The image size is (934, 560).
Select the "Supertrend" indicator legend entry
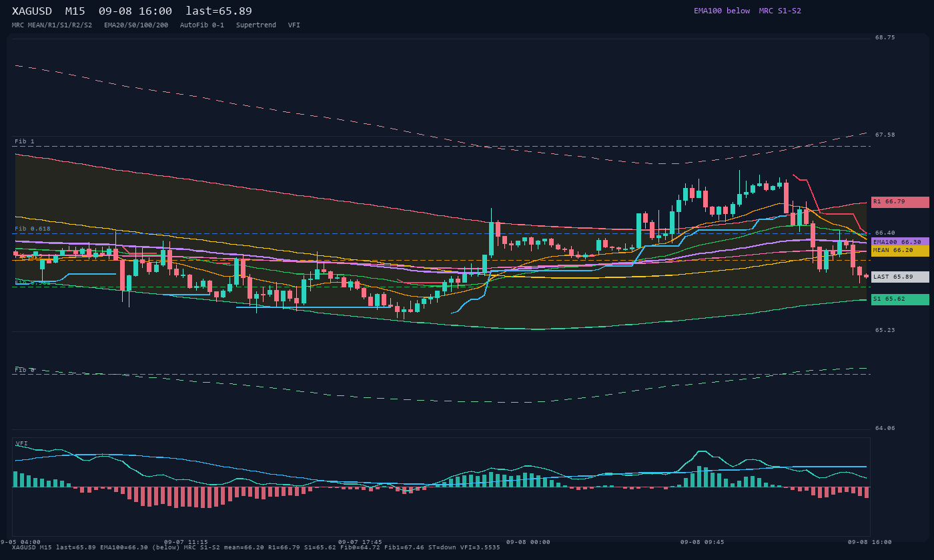tap(256, 25)
